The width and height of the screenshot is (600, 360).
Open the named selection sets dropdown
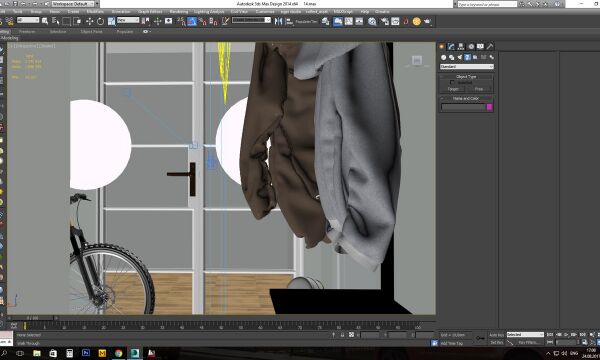click(x=251, y=20)
